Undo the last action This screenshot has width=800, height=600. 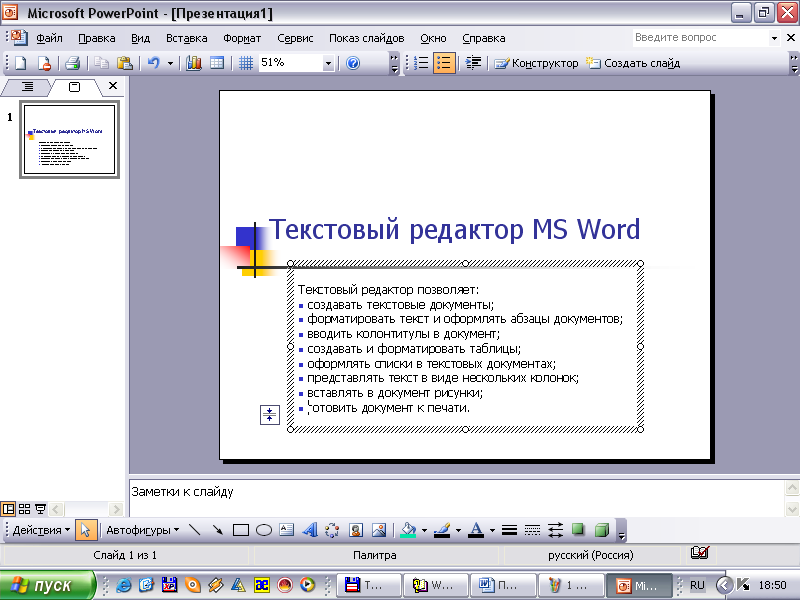coord(154,63)
